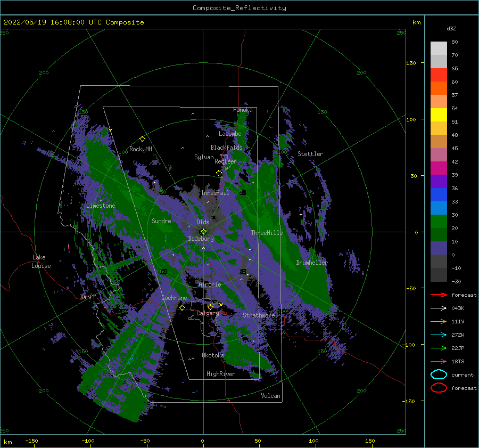The height and width of the screenshot is (448, 479).
Task: Click the HighRiver label
Action: [221, 374]
